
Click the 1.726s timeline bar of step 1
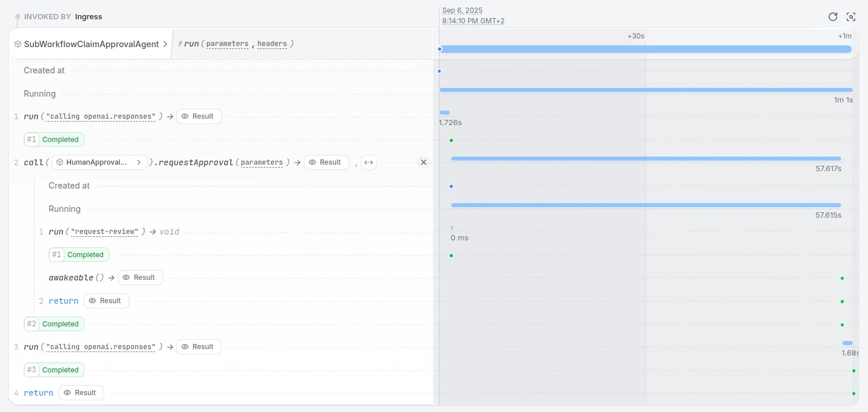(x=445, y=112)
